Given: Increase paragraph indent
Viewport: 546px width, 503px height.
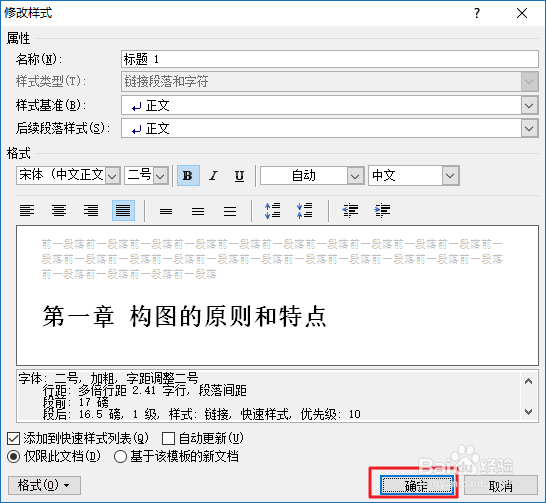Looking at the screenshot, I should [382, 211].
